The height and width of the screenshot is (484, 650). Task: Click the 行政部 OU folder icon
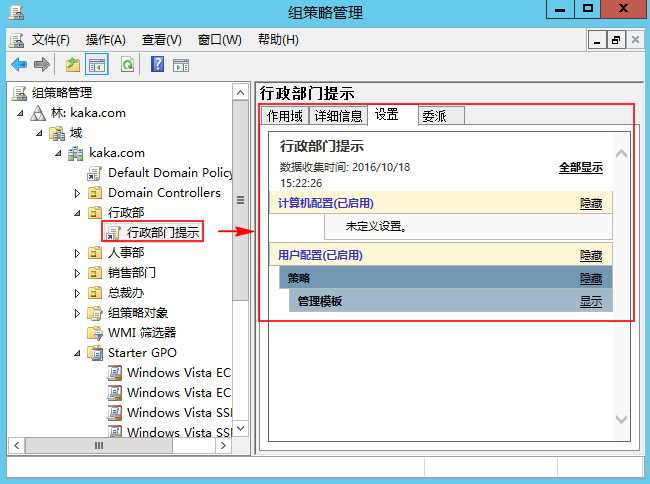tap(95, 213)
